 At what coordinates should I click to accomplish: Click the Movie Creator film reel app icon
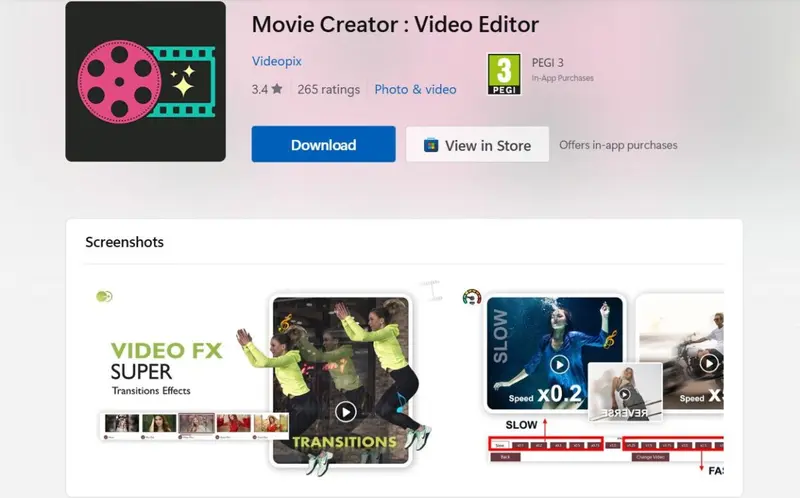coord(145,82)
